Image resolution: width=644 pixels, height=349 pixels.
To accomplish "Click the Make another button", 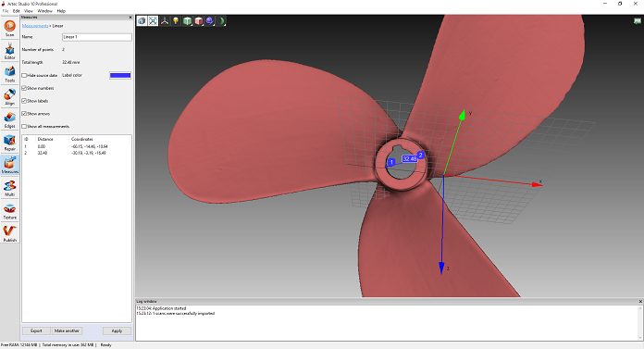I will (x=67, y=330).
